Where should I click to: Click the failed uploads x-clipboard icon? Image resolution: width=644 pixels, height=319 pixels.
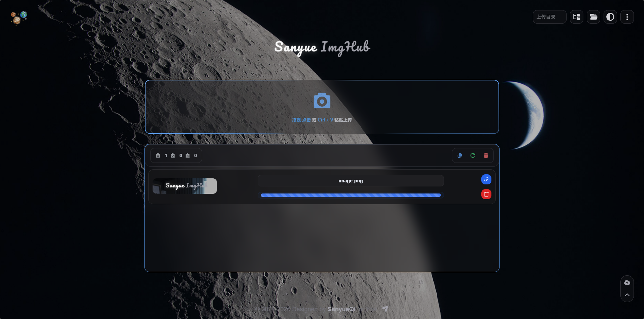coord(188,155)
